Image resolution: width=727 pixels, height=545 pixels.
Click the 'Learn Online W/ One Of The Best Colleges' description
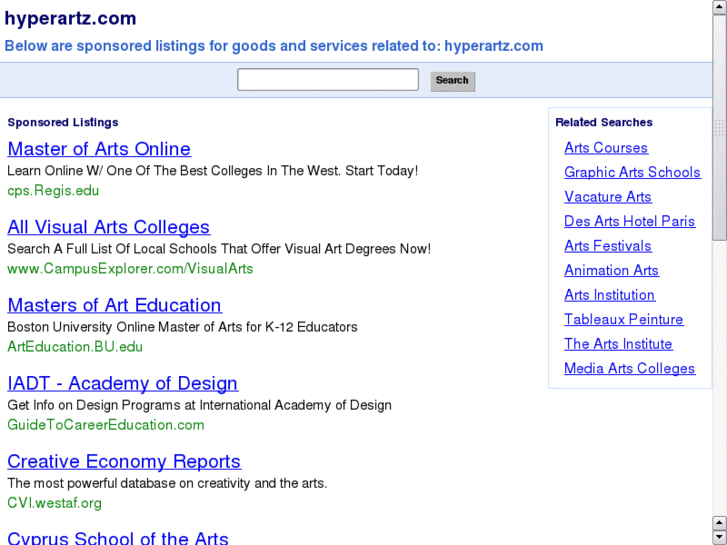pos(212,171)
